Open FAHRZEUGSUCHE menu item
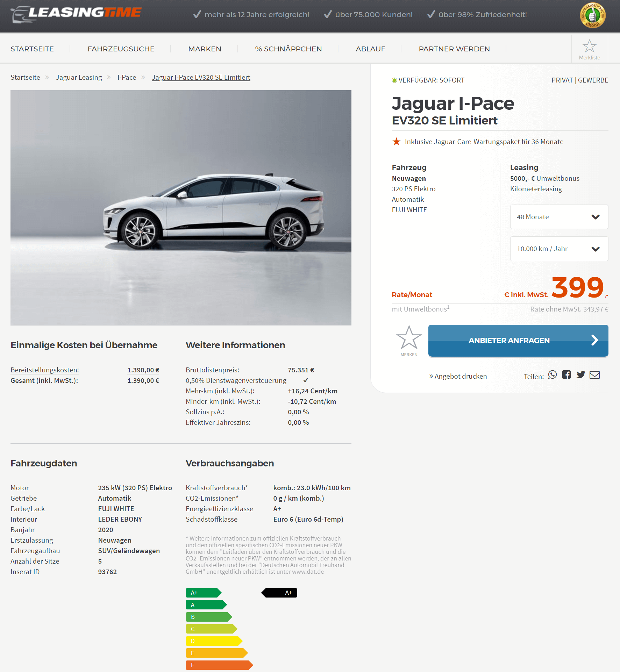 [121, 49]
